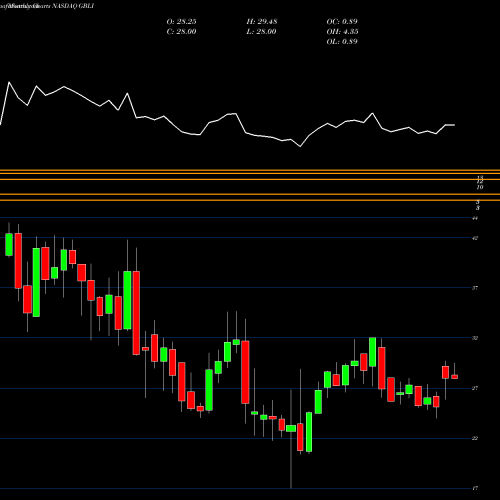Viewport: 500px width, 500px height.
Task: Click the 32 price axis label
Action: coord(475,338)
